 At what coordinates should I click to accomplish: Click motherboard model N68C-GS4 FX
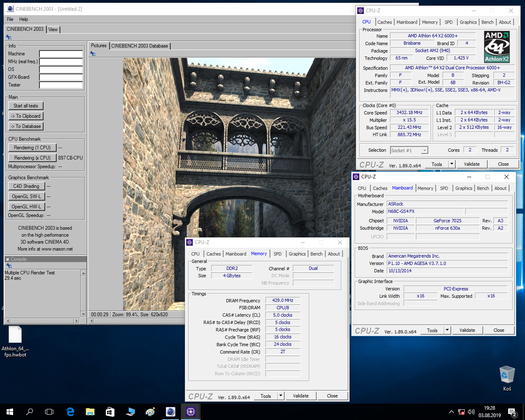click(425, 211)
